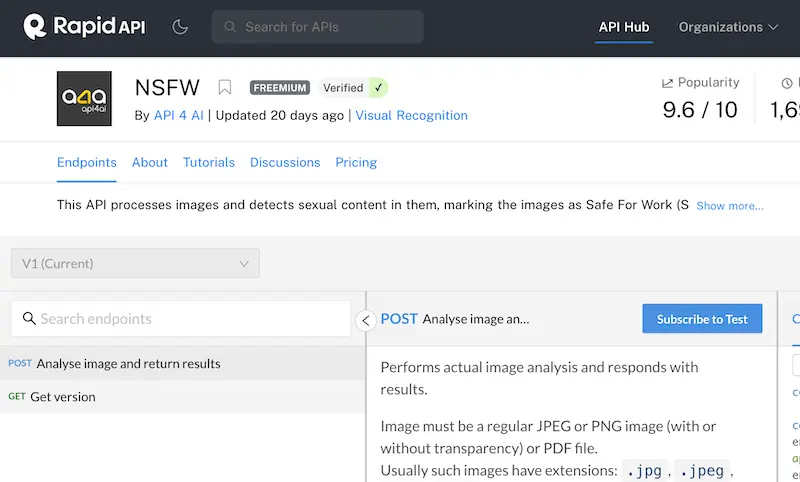Click the Verified checkmark badge
Screen dimensions: 800x482
tap(354, 88)
